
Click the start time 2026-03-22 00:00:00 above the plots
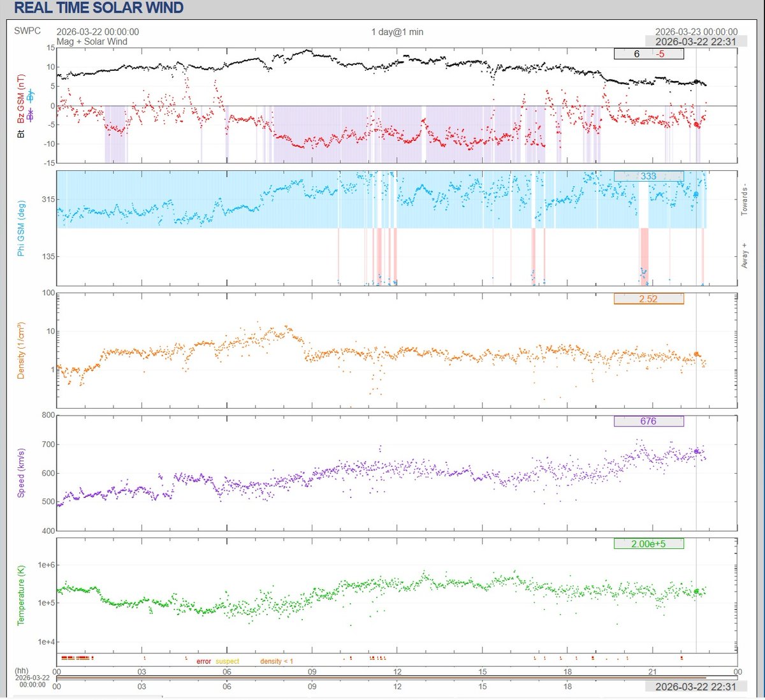tap(98, 32)
